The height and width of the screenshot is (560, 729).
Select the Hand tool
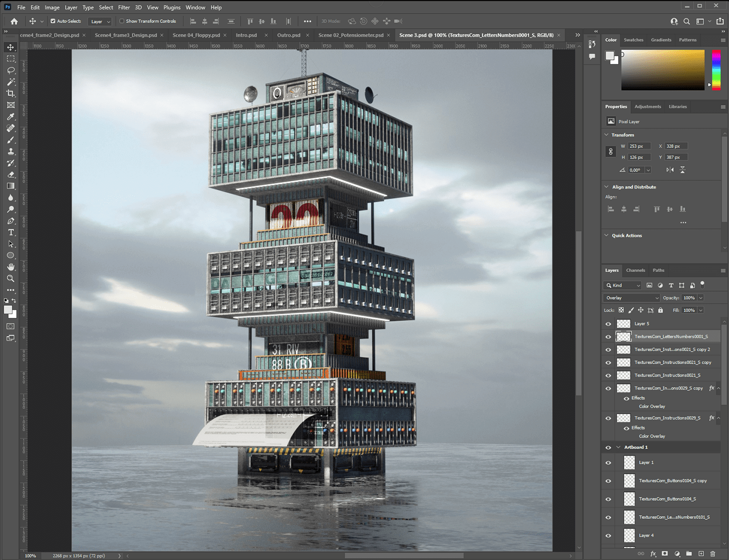point(10,267)
